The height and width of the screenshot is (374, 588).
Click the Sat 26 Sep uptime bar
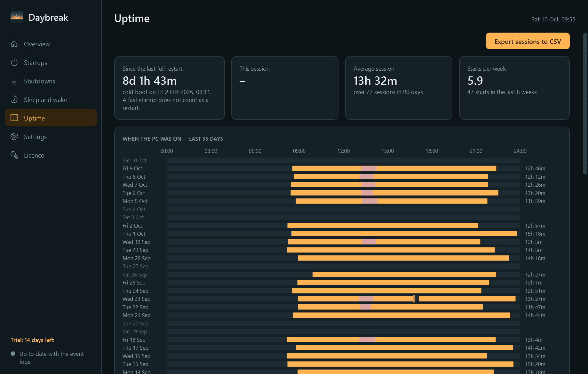(404, 274)
